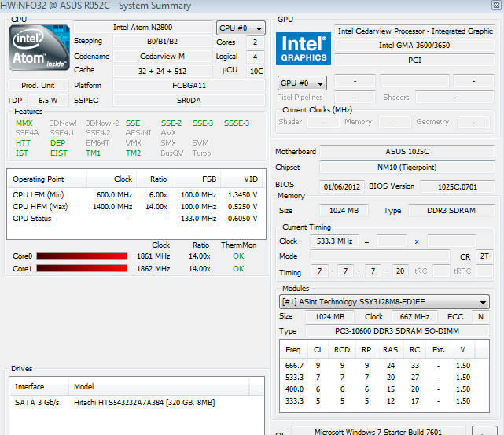Select the 333.3 frequency timing row
This screenshot has height=435, width=504.
(x=384, y=401)
